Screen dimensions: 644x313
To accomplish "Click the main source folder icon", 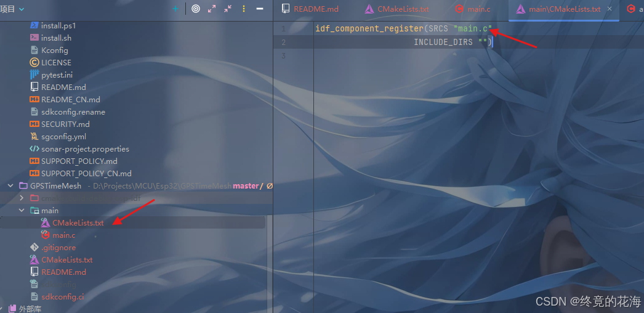I will [34, 210].
